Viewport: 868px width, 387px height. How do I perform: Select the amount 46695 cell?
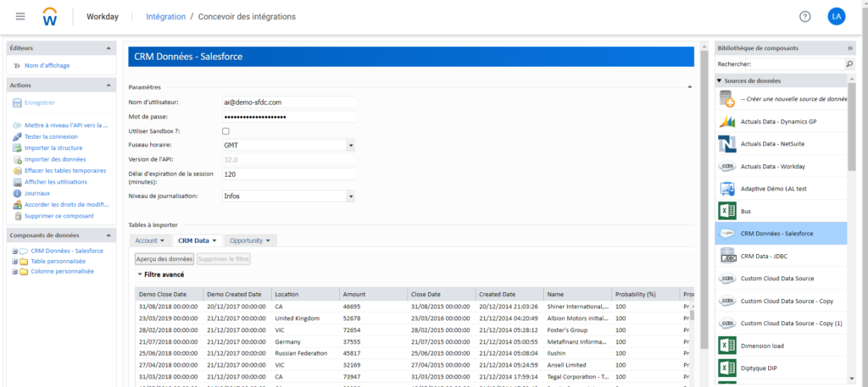click(373, 307)
